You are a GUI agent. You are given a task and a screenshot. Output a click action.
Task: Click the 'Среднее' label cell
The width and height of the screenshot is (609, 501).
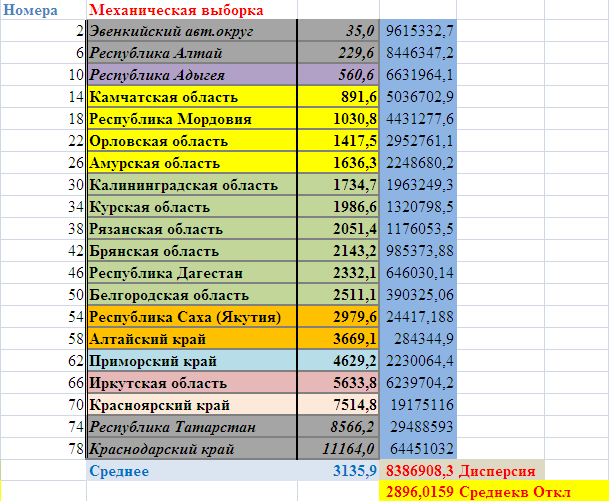192,470
